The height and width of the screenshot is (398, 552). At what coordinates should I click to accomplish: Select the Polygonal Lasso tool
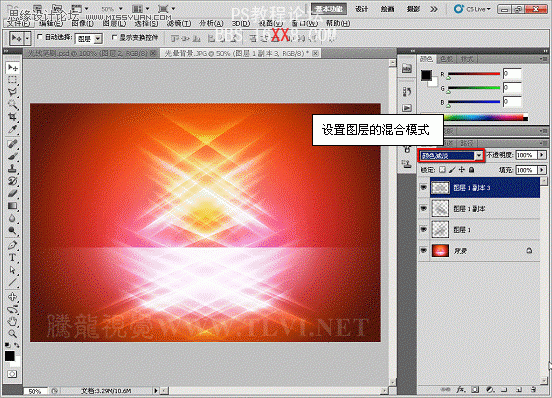(13, 92)
